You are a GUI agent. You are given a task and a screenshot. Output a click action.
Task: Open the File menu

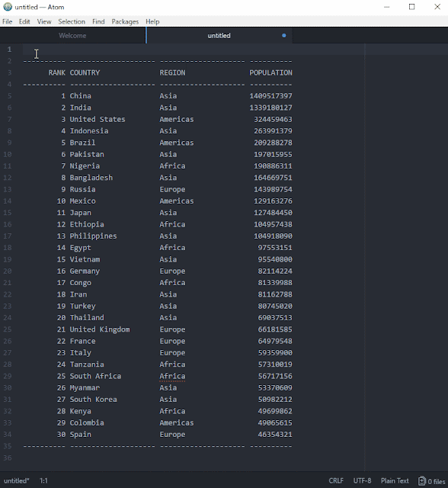pos(7,21)
